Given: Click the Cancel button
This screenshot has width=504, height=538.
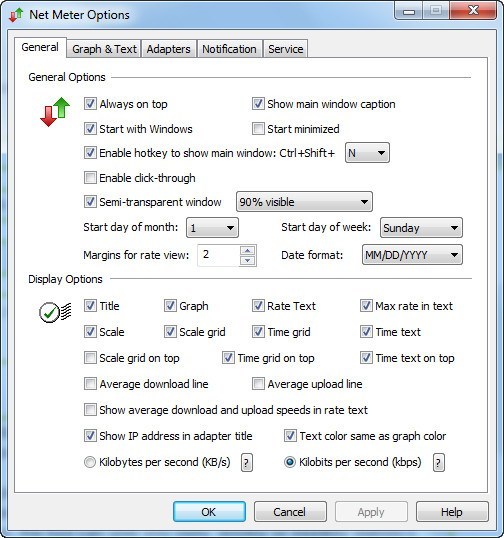Looking at the screenshot, I should click(x=290, y=512).
